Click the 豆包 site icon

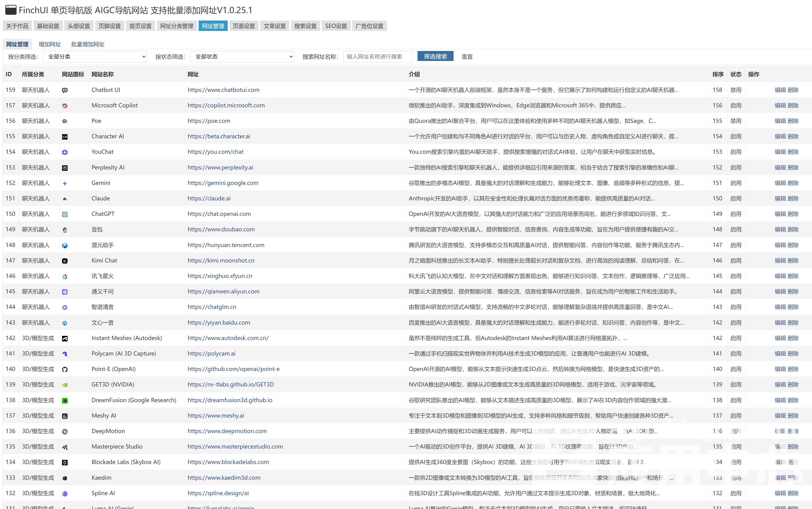[x=65, y=230]
